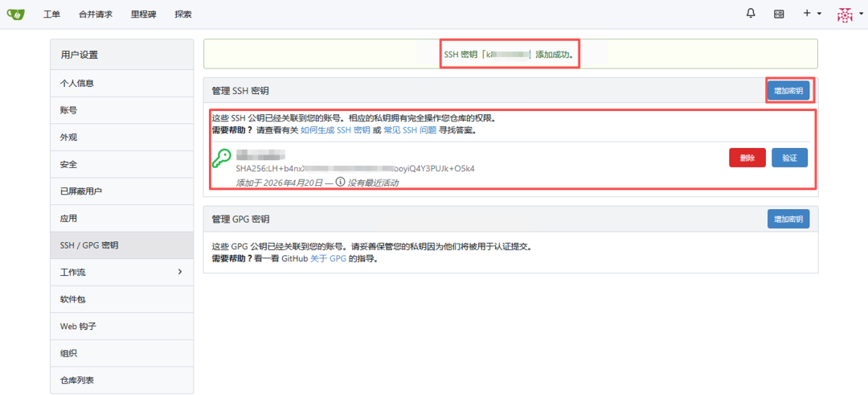Expand the 工作流 sidebar chevron
Screen dimensions: 868x395
click(179, 272)
